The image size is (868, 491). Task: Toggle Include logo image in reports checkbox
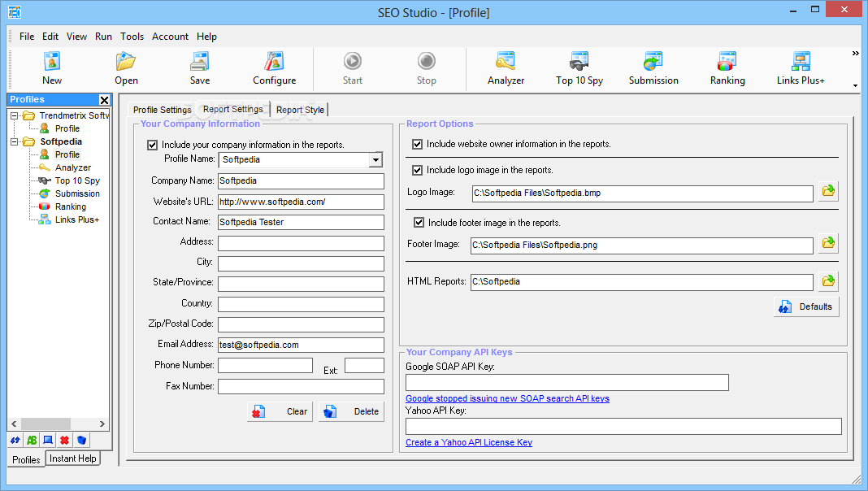[x=418, y=171]
